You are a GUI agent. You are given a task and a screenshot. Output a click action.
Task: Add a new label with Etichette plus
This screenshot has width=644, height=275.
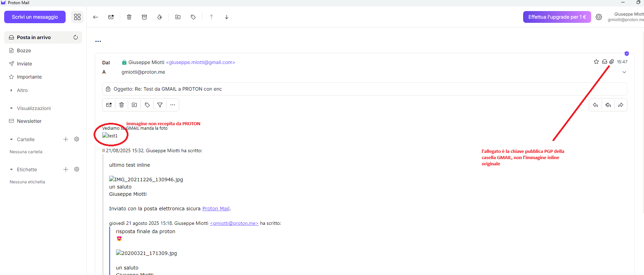pyautogui.click(x=66, y=169)
